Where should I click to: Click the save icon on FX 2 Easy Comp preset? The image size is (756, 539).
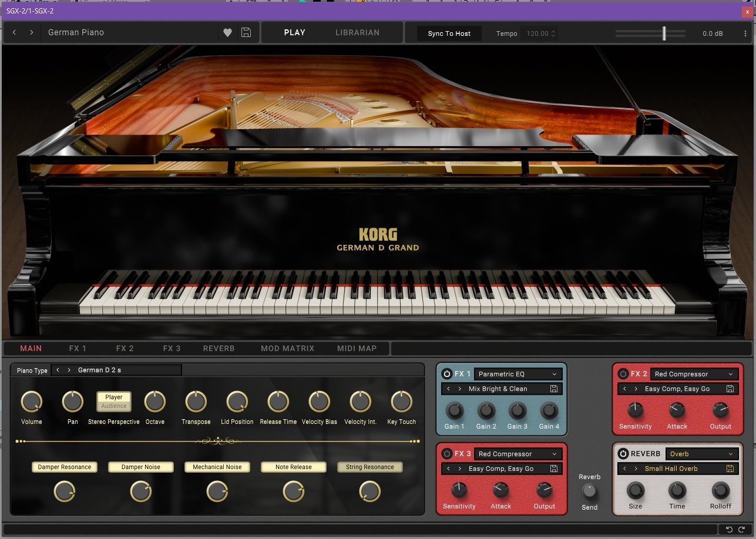pyautogui.click(x=729, y=388)
